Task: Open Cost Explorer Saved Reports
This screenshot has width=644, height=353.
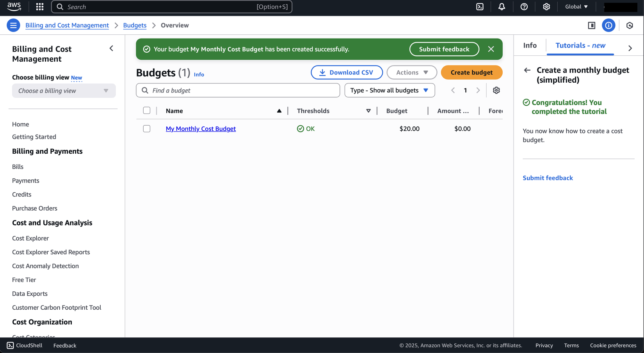Action: pos(51,252)
